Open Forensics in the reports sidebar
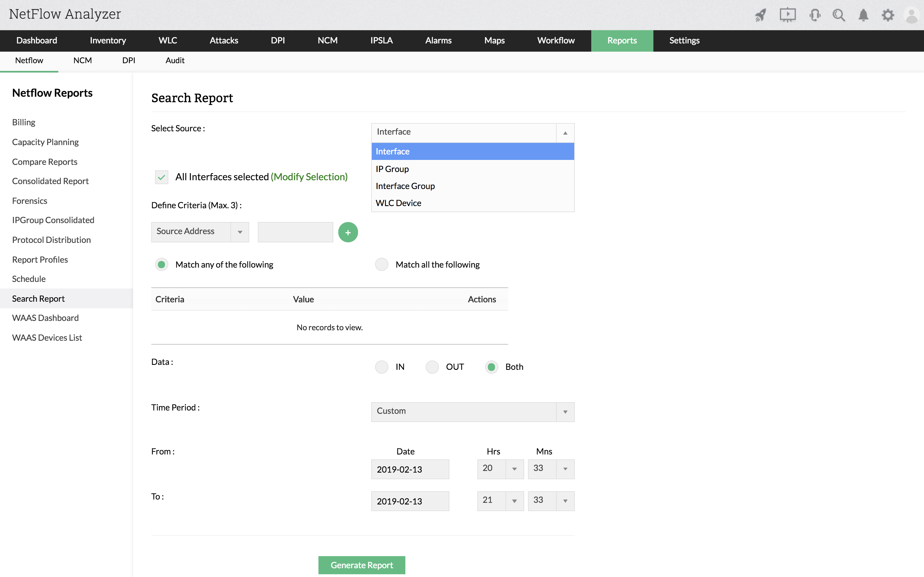The image size is (924, 577). [x=29, y=201]
